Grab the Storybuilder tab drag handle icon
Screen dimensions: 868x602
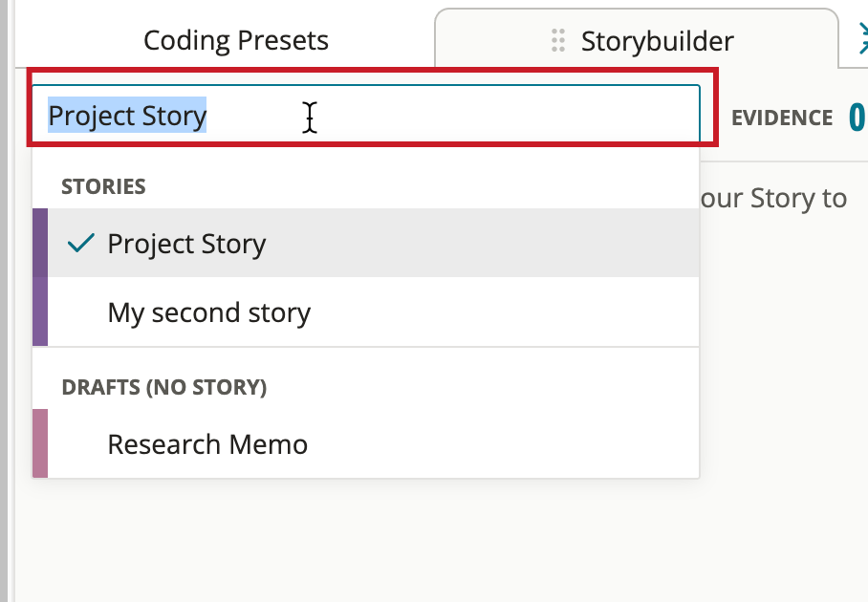coord(558,40)
